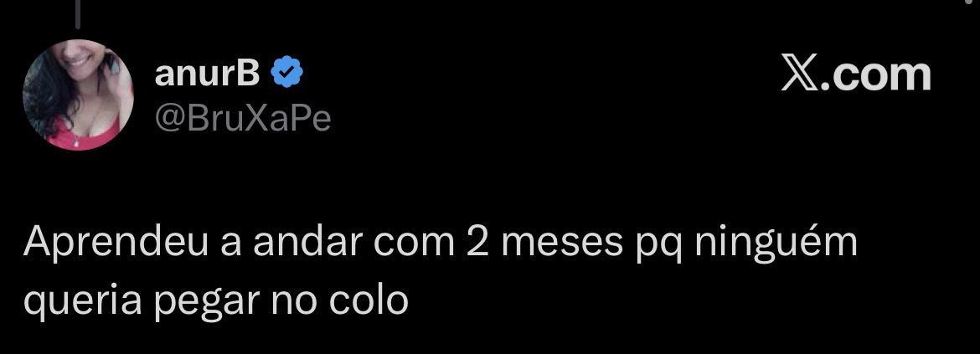Open the anurB display name
This screenshot has width=980, height=354.
click(207, 73)
